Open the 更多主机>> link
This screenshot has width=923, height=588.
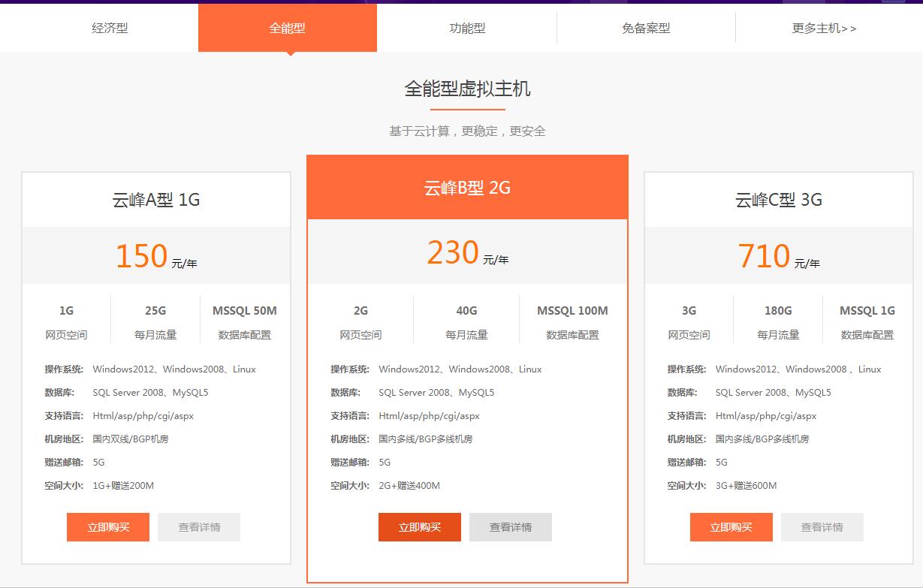824,28
